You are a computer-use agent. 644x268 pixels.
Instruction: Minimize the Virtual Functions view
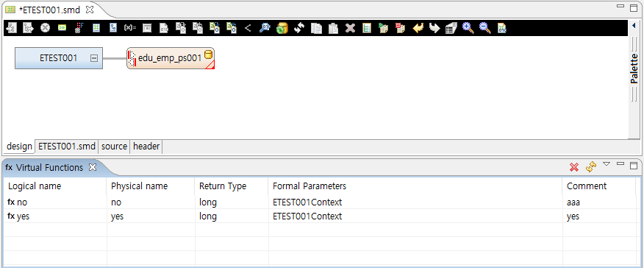(620, 164)
